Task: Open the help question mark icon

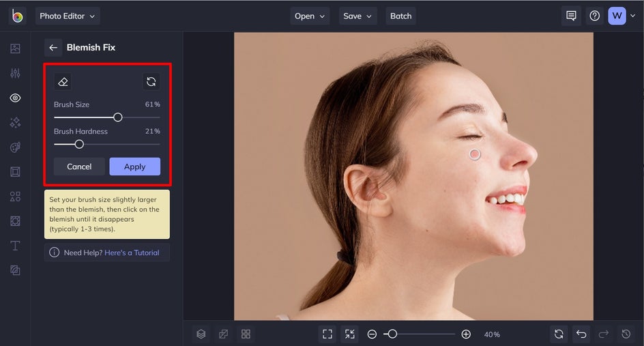Action: [594, 16]
